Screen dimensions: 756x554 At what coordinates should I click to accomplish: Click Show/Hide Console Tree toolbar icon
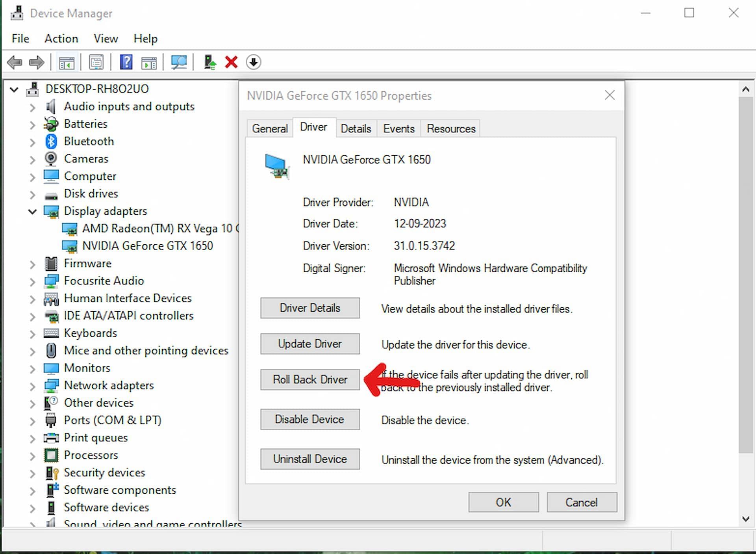pyautogui.click(x=66, y=62)
